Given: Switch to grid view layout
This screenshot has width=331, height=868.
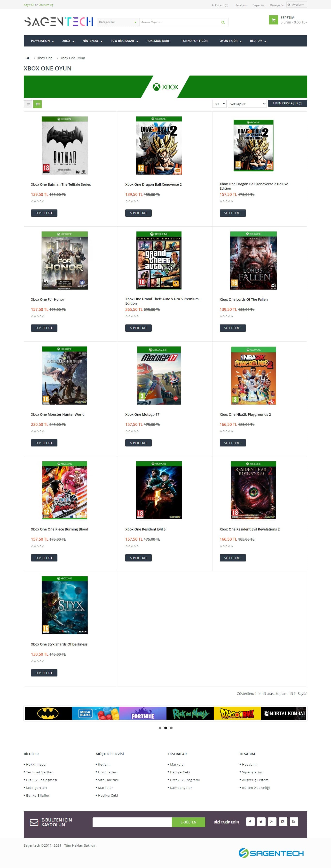Looking at the screenshot, I should click(x=37, y=104).
